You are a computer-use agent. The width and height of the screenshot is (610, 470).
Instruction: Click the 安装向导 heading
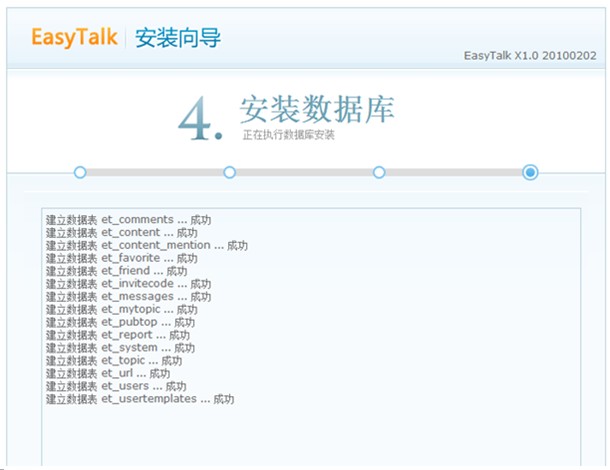tap(178, 38)
